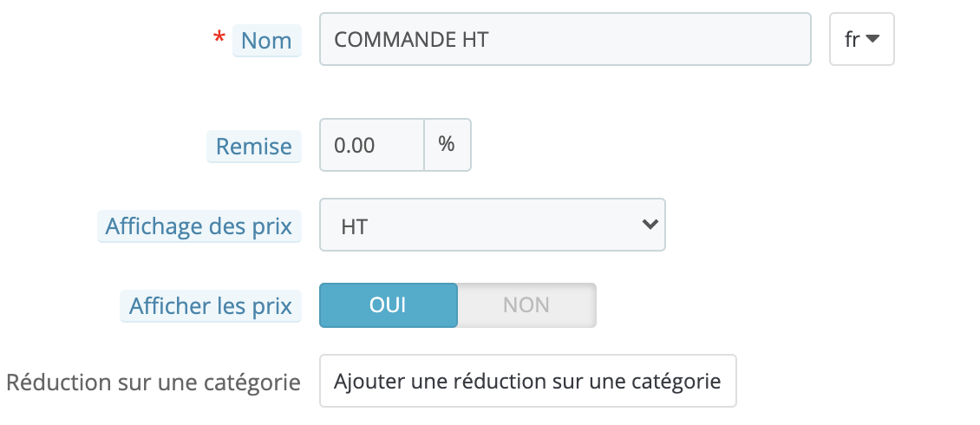Image resolution: width=980 pixels, height=425 pixels.
Task: Click Ajouter une réduction sur une catégorie
Action: 527,381
